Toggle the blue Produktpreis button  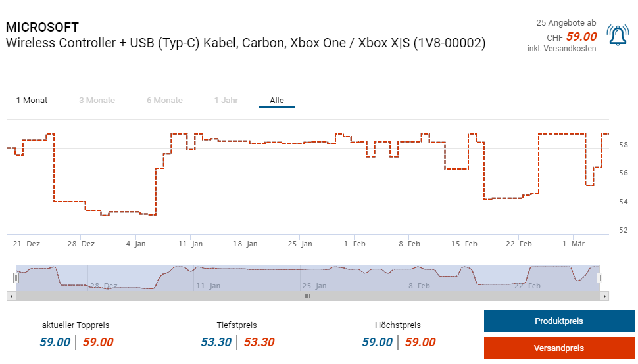click(558, 321)
